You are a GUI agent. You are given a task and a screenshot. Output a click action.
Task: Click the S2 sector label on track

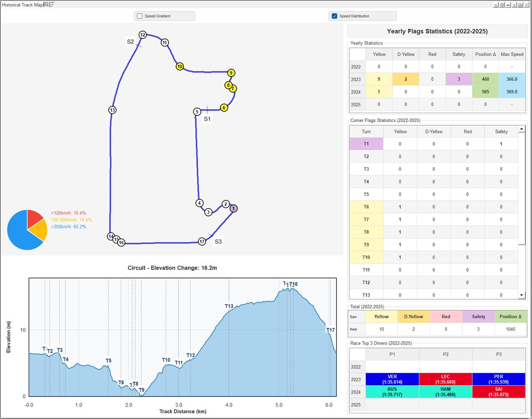pyautogui.click(x=130, y=41)
